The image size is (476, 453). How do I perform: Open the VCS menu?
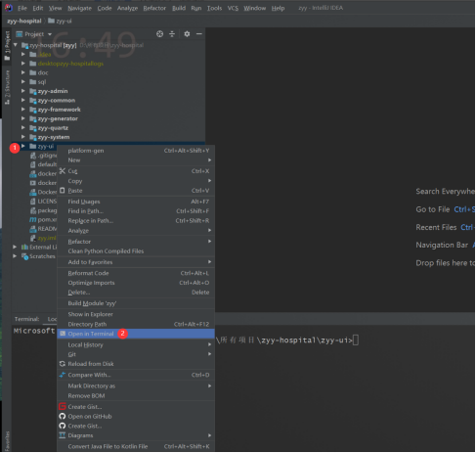233,8
